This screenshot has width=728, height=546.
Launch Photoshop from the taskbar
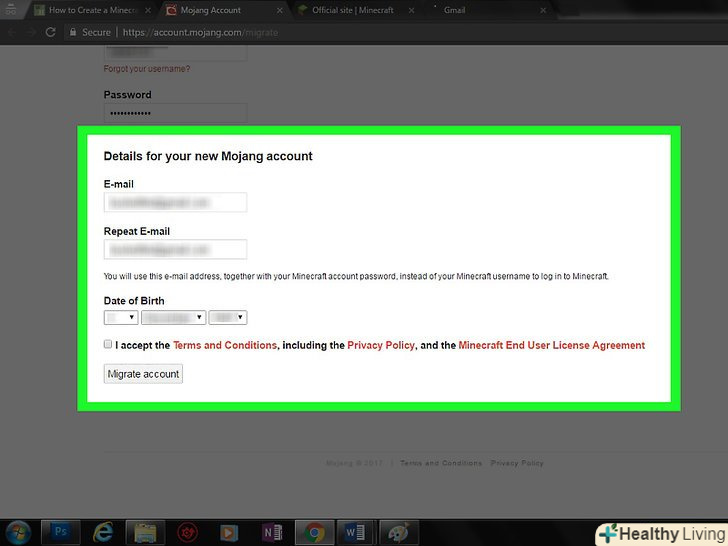61,532
